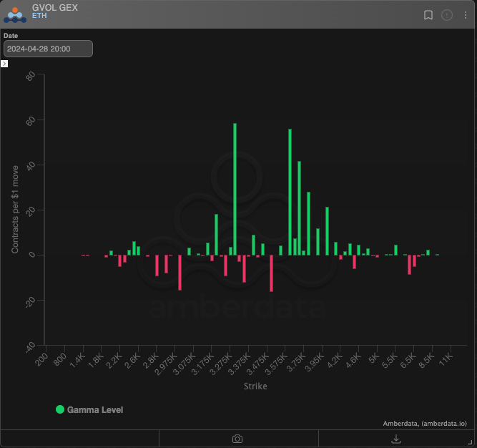Click the Strike axis title
The height and width of the screenshot is (448, 477).
point(255,386)
